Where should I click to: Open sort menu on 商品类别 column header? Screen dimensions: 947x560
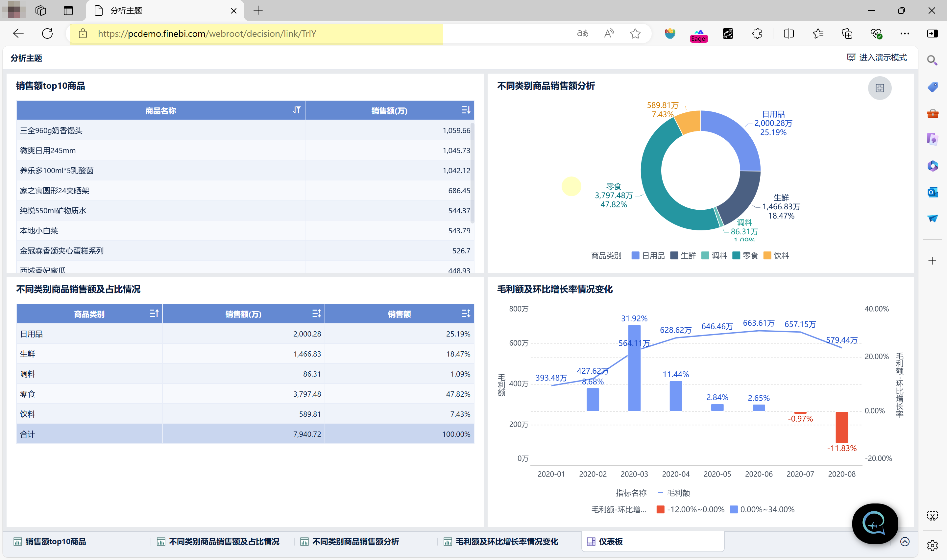pos(154,314)
